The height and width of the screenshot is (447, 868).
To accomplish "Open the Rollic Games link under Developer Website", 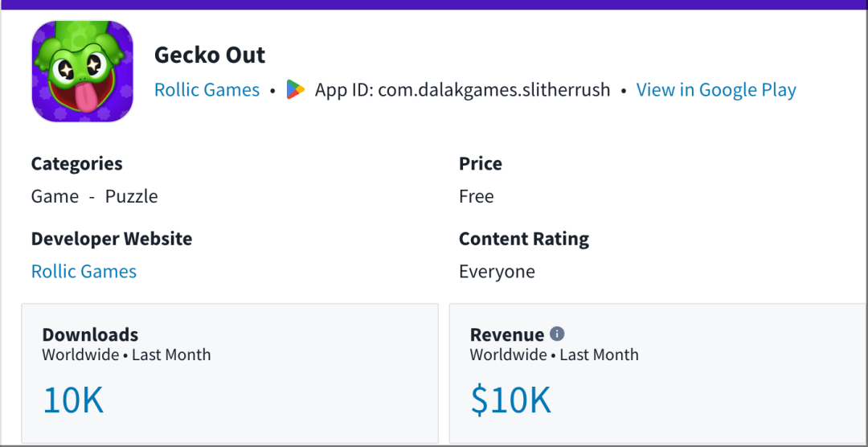I will 84,272.
